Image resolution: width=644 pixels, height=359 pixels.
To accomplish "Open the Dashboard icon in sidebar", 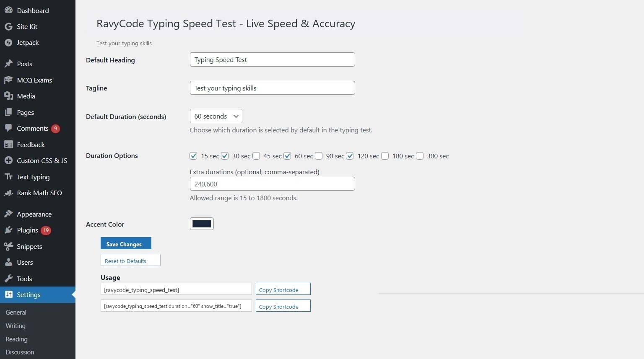I will 8,10.
